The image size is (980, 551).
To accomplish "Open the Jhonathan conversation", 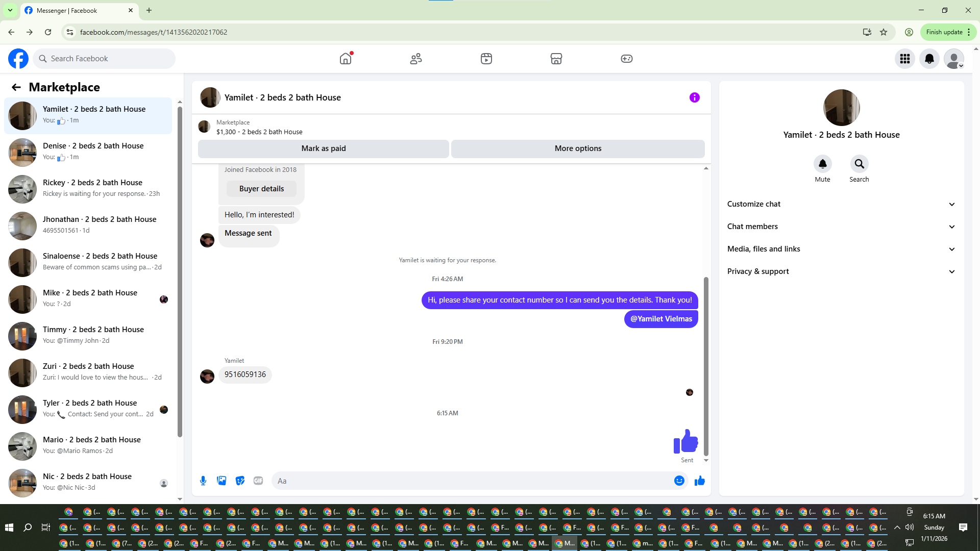I will click(88, 226).
